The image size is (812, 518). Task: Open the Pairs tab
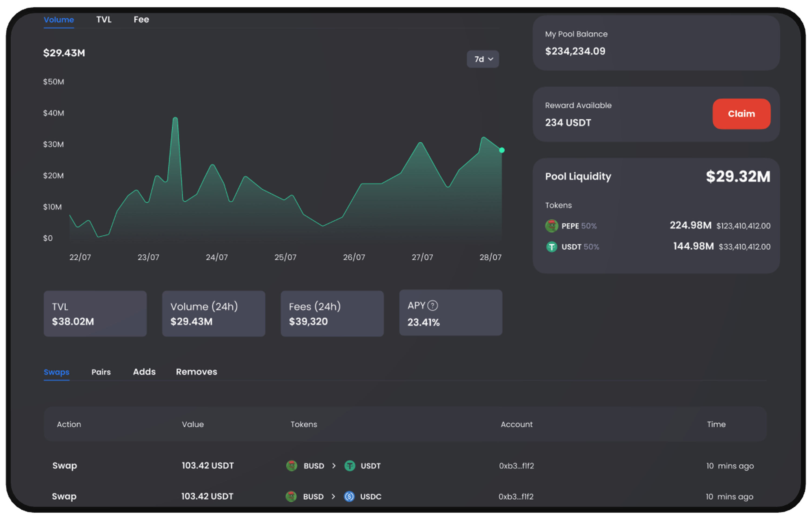(101, 372)
